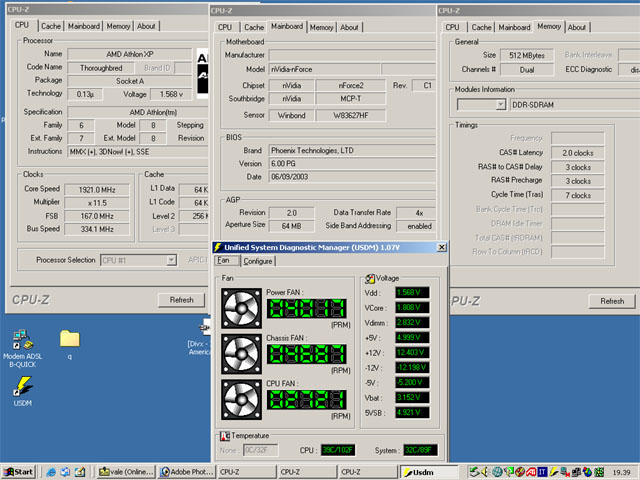The height and width of the screenshot is (480, 640).
Task: Switch to the About tab in the middle CPU-Z window
Action: [349, 27]
